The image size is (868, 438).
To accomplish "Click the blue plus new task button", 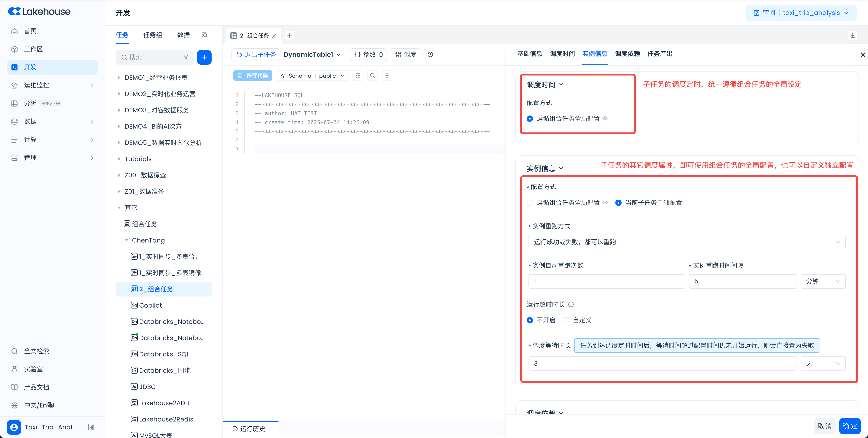I will pos(204,57).
